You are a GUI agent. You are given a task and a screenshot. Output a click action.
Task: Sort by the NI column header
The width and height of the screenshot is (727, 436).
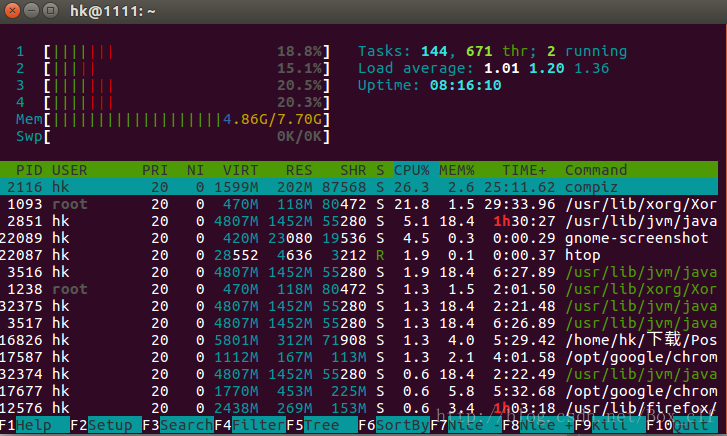pyautogui.click(x=195, y=170)
